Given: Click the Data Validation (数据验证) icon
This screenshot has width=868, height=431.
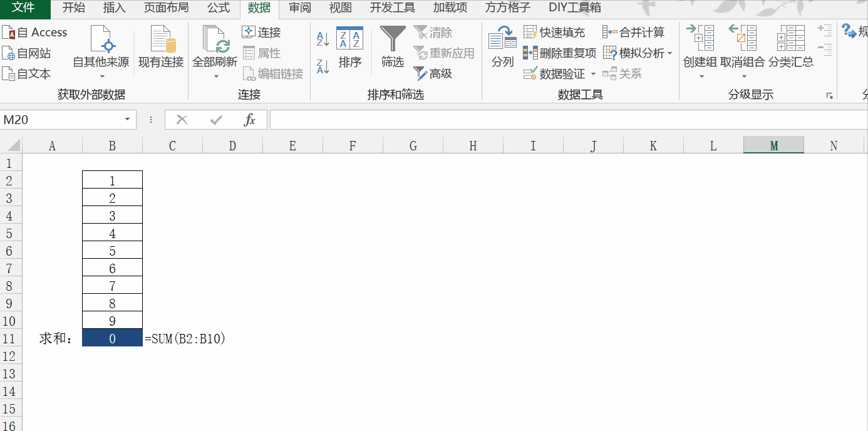Looking at the screenshot, I should point(530,74).
